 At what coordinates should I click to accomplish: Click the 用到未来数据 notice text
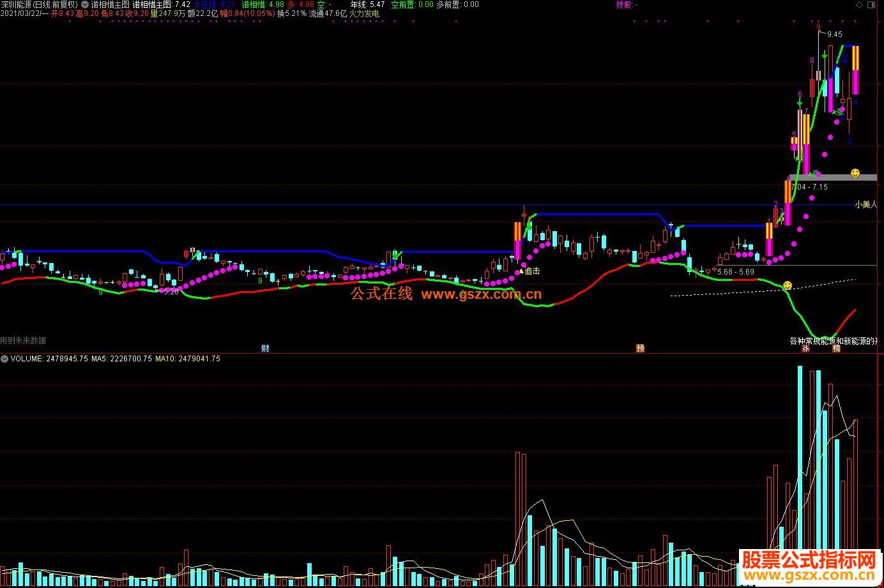click(23, 341)
